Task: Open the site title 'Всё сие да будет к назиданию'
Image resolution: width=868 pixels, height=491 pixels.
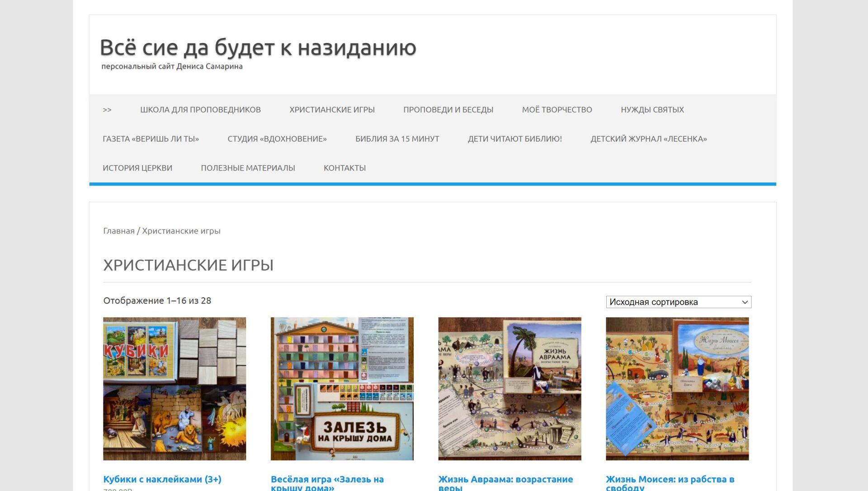Action: (258, 48)
